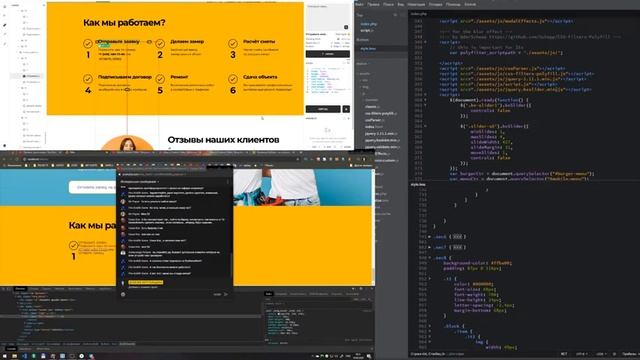Click check mark icon beside 'Сдача объекта'
Image resolution: width=640 pixels, height=360 pixels.
point(233,79)
